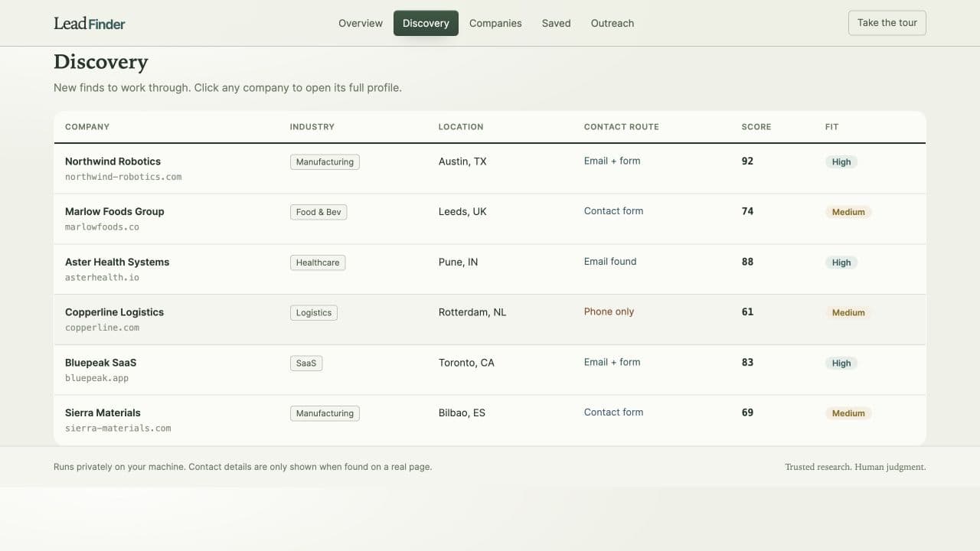980x551 pixels.
Task: Click the Score column header
Action: [x=756, y=127]
